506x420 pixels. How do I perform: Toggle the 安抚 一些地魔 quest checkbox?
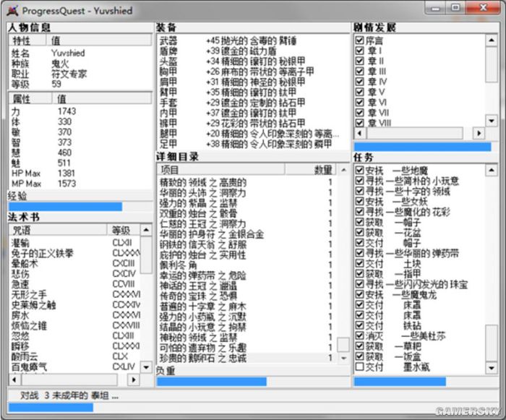pos(359,170)
